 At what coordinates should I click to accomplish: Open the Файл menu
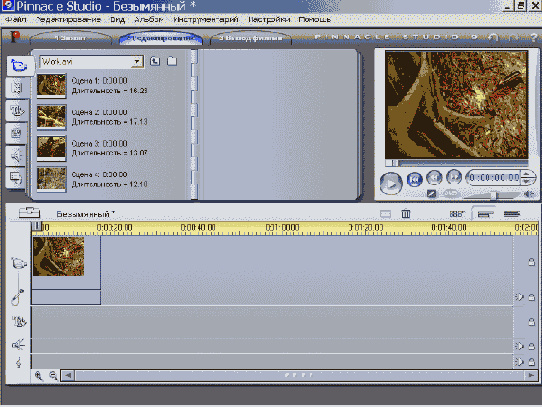coord(16,20)
